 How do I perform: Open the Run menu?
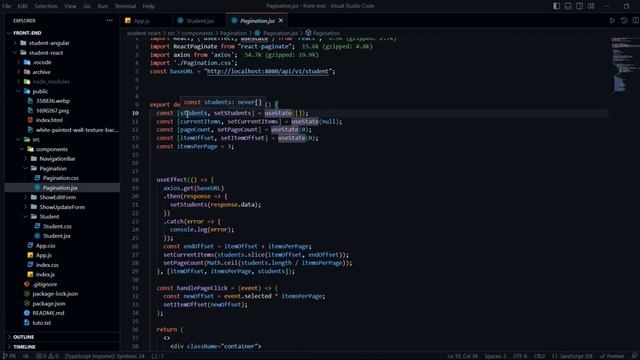[x=102, y=6]
